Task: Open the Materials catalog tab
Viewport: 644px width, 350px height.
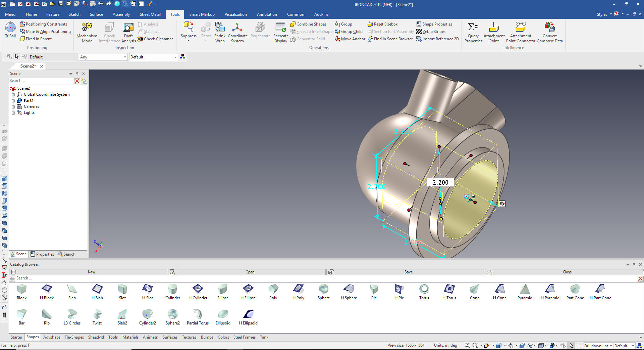Action: (x=130, y=337)
